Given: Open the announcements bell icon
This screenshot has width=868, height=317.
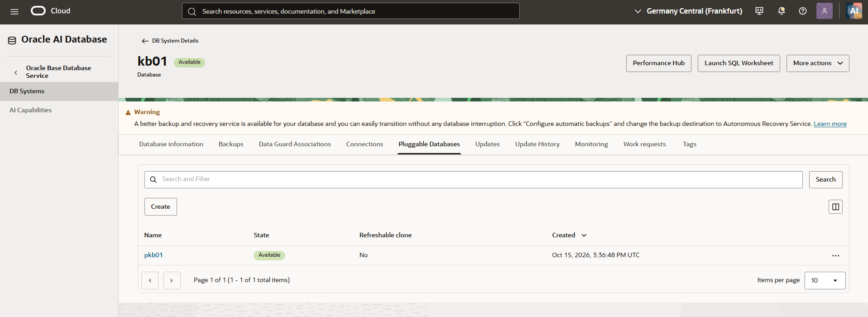Looking at the screenshot, I should [781, 11].
